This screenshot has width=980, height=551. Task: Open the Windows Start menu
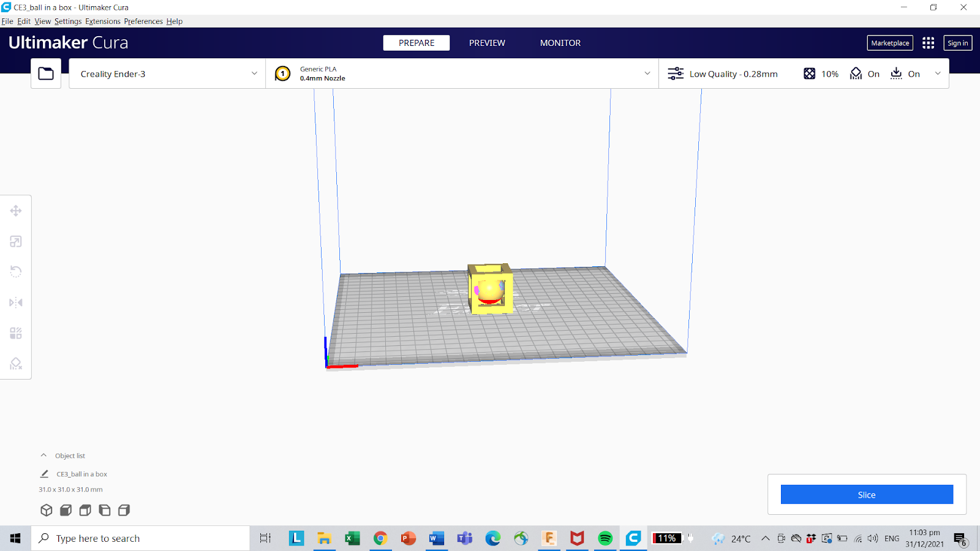(x=15, y=538)
